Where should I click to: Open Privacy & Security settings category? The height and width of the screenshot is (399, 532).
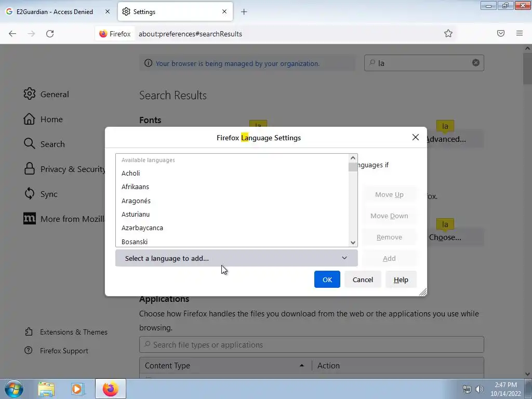point(64,169)
